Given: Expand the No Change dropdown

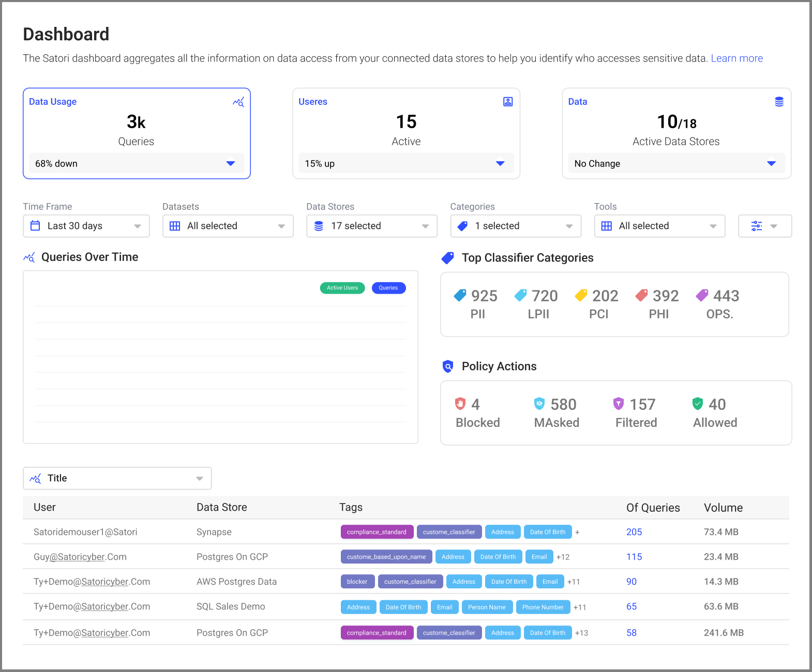Looking at the screenshot, I should tap(676, 163).
